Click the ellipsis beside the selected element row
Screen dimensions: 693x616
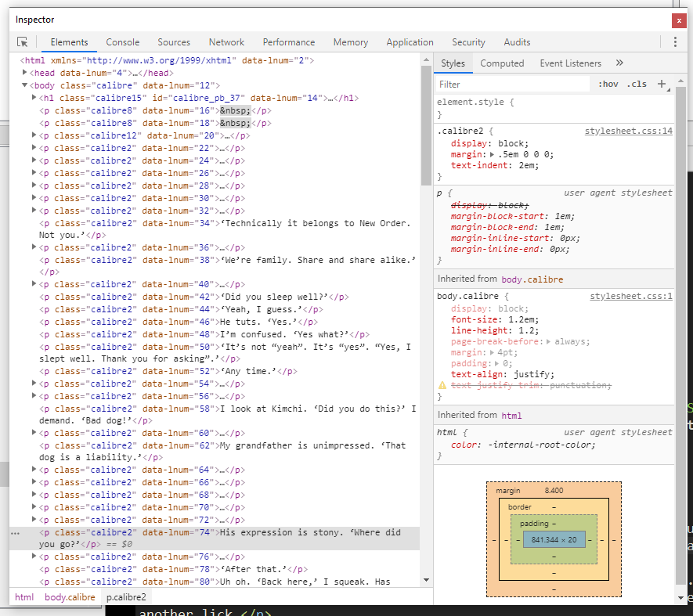(16, 533)
